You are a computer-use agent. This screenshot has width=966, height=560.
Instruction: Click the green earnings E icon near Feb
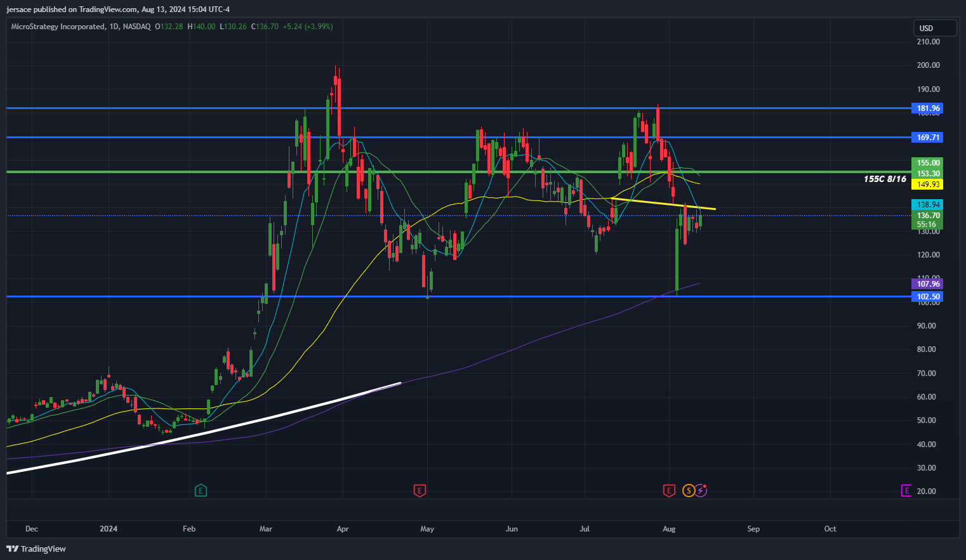point(201,490)
